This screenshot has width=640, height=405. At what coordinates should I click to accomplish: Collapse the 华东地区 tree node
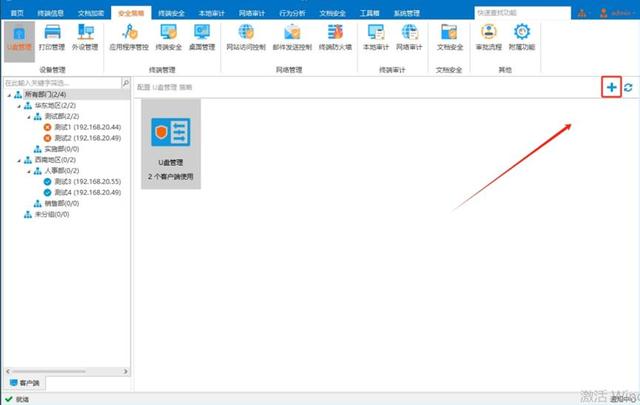click(x=19, y=106)
